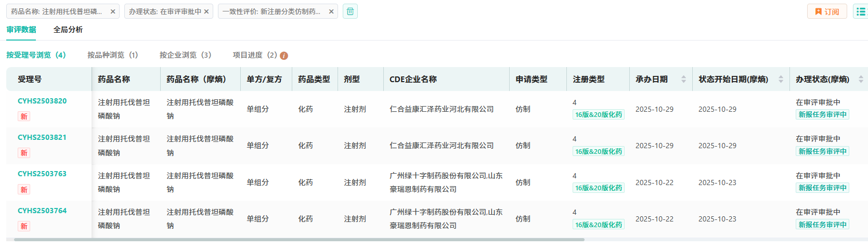Viewport: 868px width, 248px height.
Task: Click the info icon beside 项目进度
Action: pyautogui.click(x=284, y=56)
